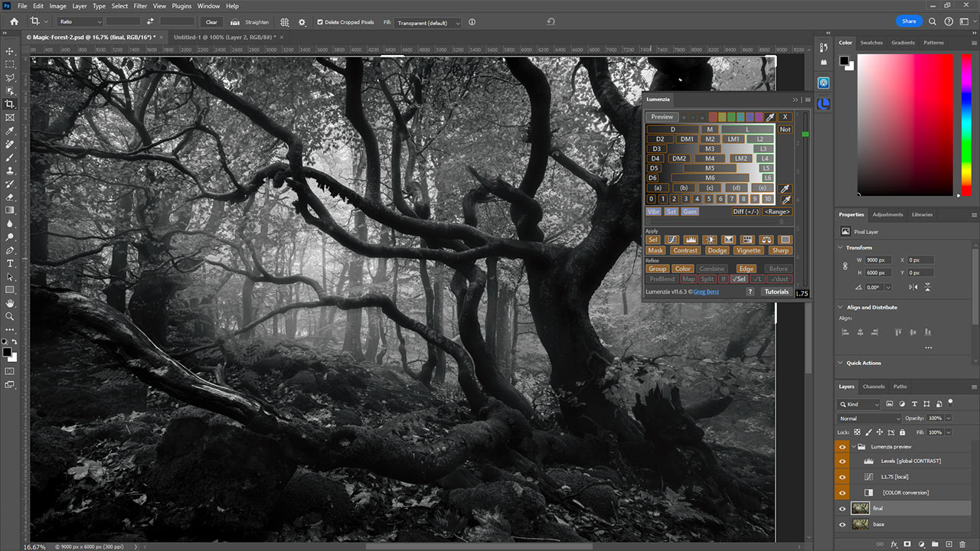Pick the Horizontal Type tool
The width and height of the screenshot is (980, 551).
point(10,263)
